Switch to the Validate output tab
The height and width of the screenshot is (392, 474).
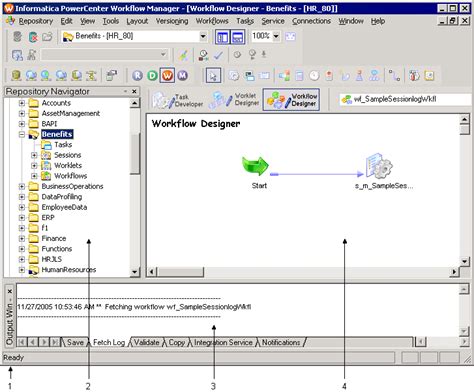pos(146,342)
